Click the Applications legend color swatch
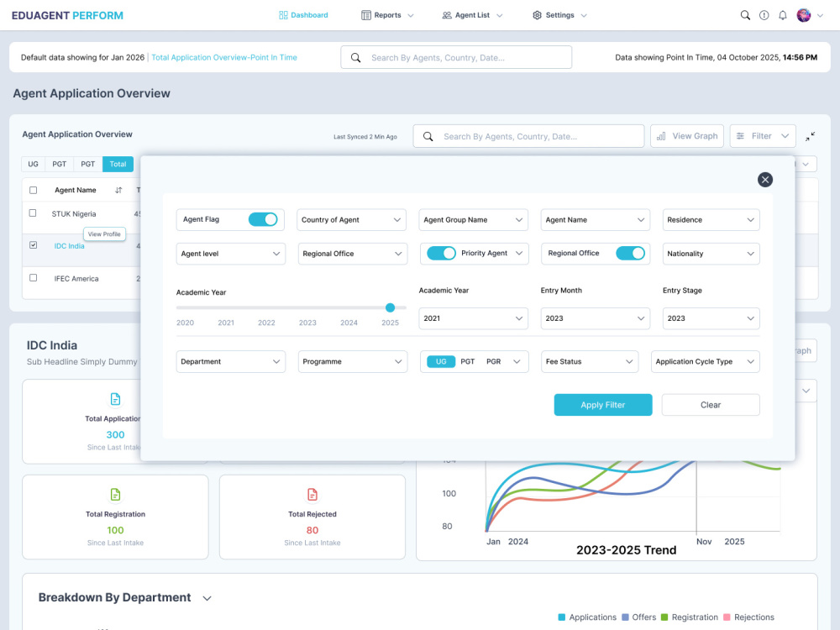840x630 pixels. coord(561,617)
